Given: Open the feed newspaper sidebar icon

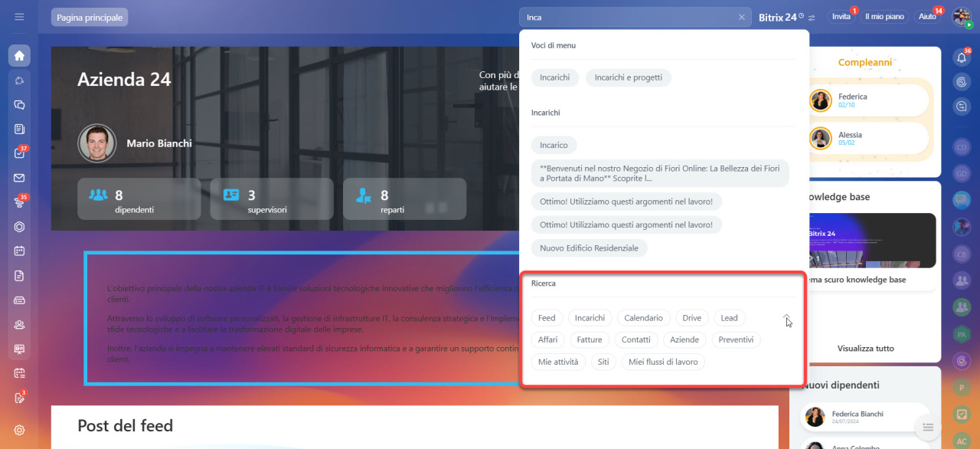Looking at the screenshot, I should click(19, 129).
